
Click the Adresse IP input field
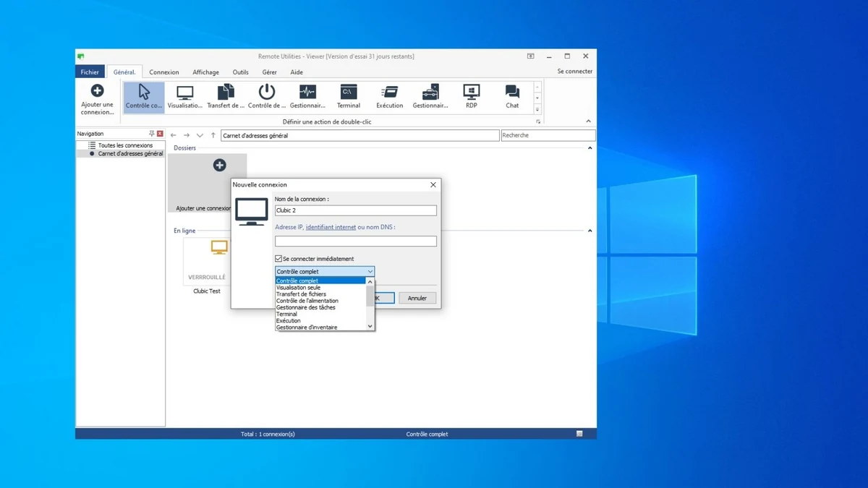coord(356,241)
